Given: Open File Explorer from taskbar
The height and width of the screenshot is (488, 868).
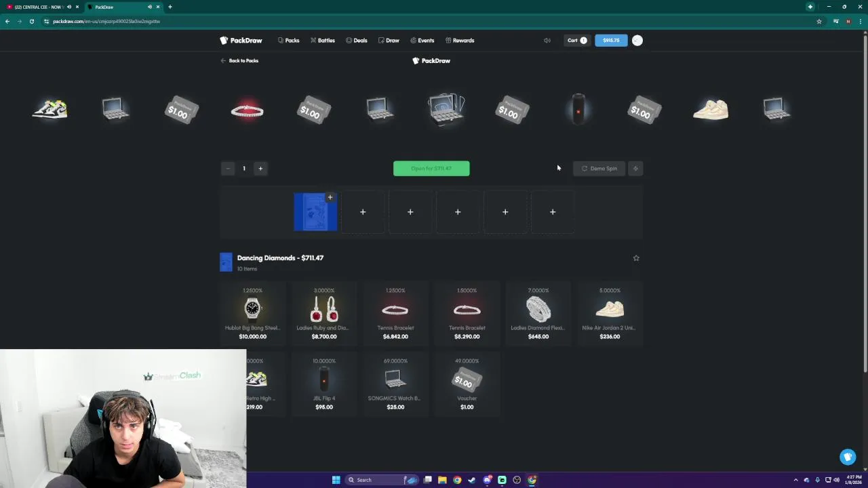Looking at the screenshot, I should coord(442,480).
